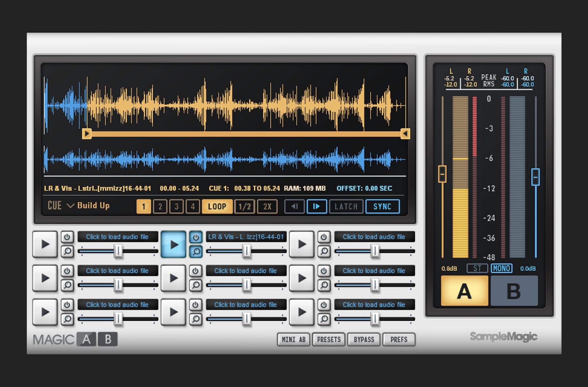Open the PREFS panel
The height and width of the screenshot is (387, 588).
pyautogui.click(x=399, y=340)
